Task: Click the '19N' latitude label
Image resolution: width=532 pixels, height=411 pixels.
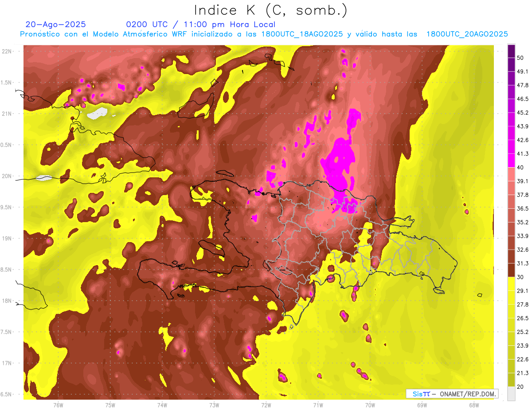Action: coord(8,238)
